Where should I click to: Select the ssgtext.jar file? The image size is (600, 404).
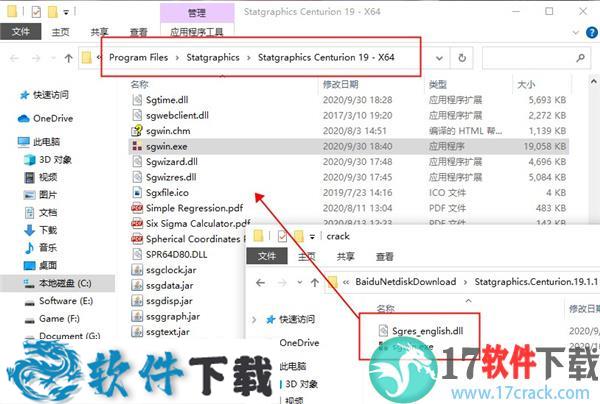click(x=168, y=332)
